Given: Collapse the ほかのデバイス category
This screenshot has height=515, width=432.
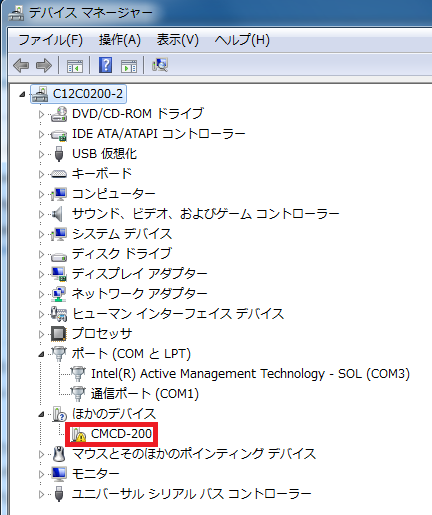Looking at the screenshot, I should coord(41,414).
